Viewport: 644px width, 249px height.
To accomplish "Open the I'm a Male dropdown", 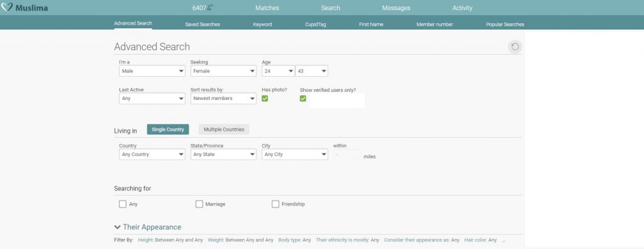I will tap(152, 71).
